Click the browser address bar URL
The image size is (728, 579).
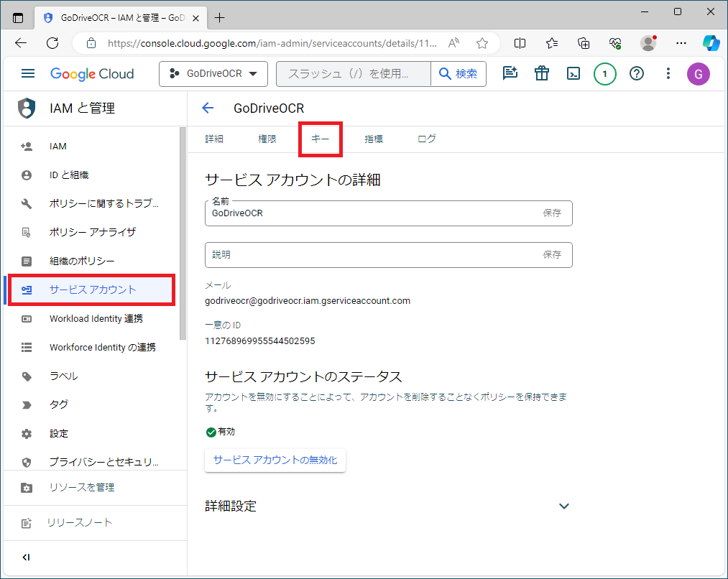pyautogui.click(x=272, y=44)
